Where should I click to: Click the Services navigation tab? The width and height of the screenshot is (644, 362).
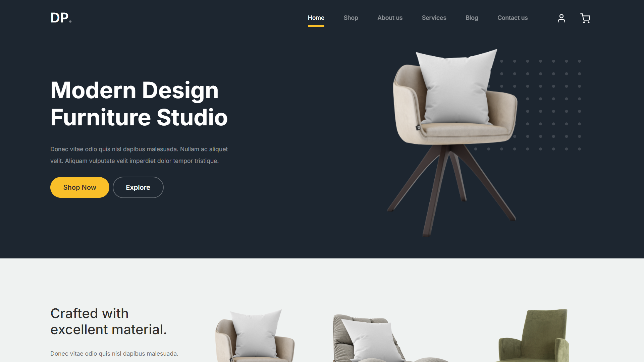[434, 18]
